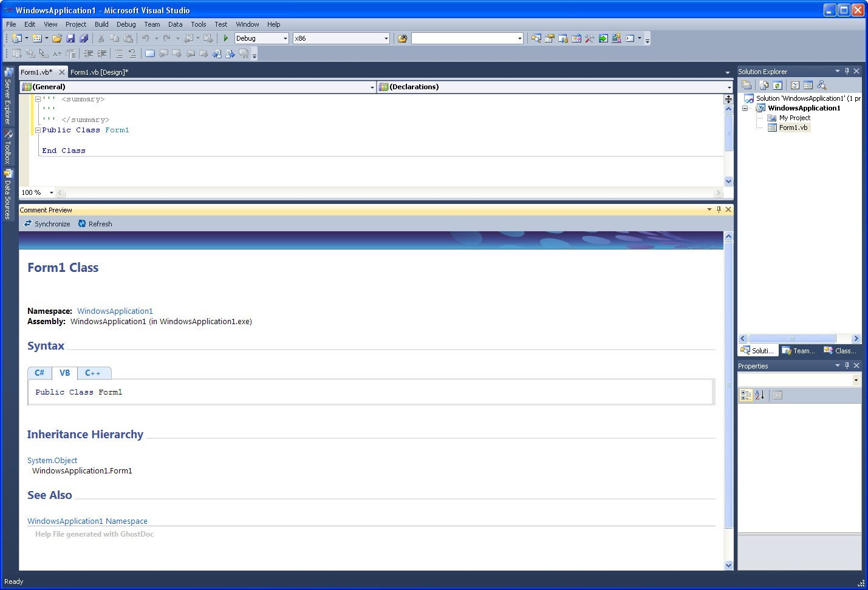Click the Categorized icon in Properties panel
This screenshot has height=590, width=868.
(x=746, y=395)
